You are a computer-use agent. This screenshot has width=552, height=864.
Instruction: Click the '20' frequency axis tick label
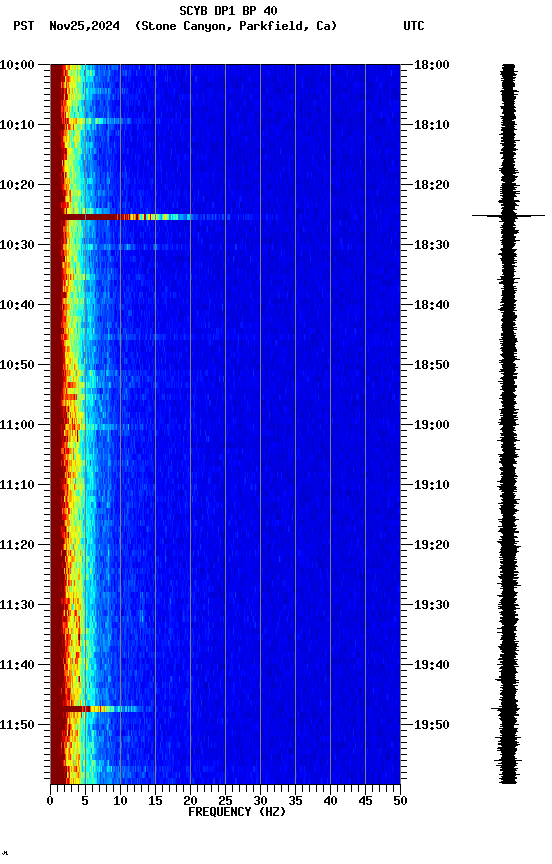tap(190, 801)
